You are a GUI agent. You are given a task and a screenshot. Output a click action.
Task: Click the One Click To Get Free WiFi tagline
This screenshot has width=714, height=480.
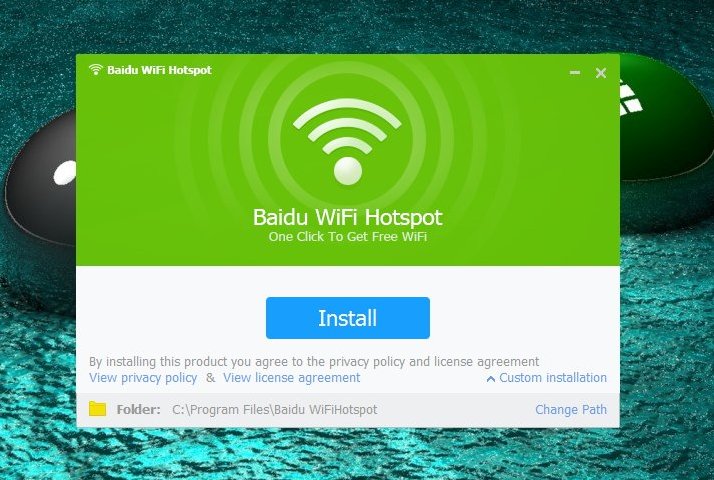[347, 237]
